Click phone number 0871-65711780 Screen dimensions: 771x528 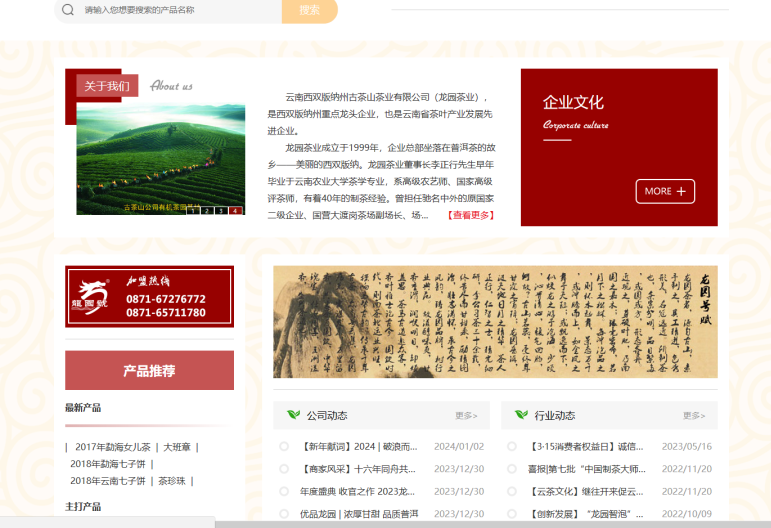click(x=166, y=313)
